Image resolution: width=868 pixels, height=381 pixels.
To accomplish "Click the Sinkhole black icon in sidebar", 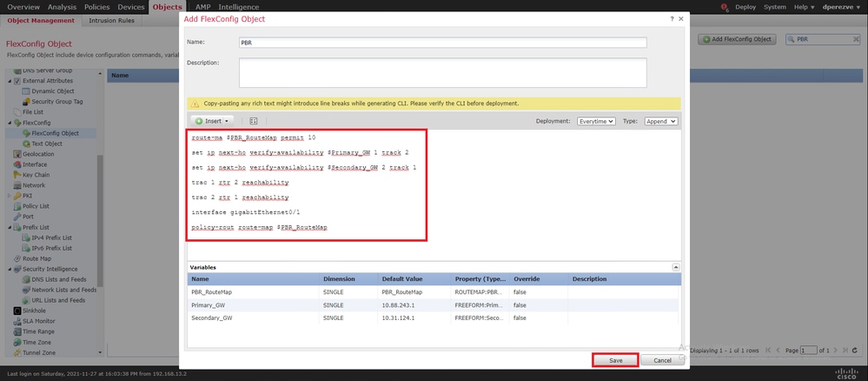I will 17,311.
